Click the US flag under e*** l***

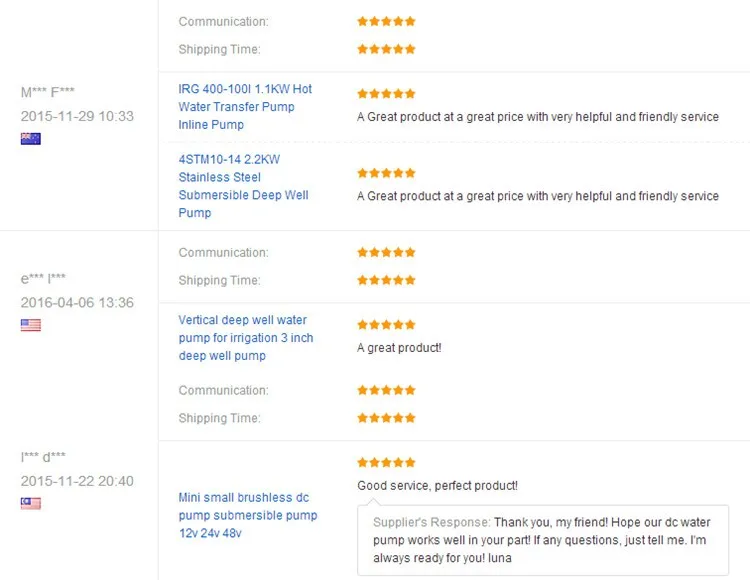click(30, 325)
